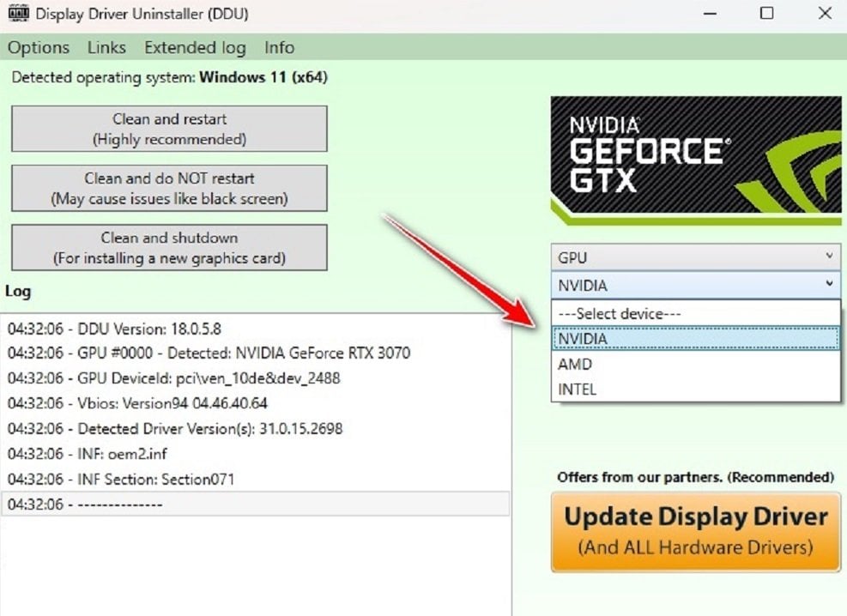Open the Extended log menu
This screenshot has width=847, height=616.
pyautogui.click(x=195, y=47)
